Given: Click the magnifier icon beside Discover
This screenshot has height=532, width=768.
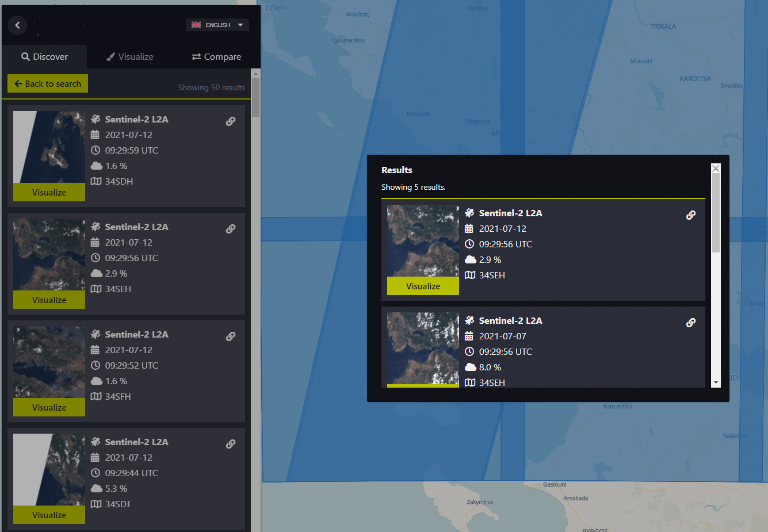Looking at the screenshot, I should 25,56.
